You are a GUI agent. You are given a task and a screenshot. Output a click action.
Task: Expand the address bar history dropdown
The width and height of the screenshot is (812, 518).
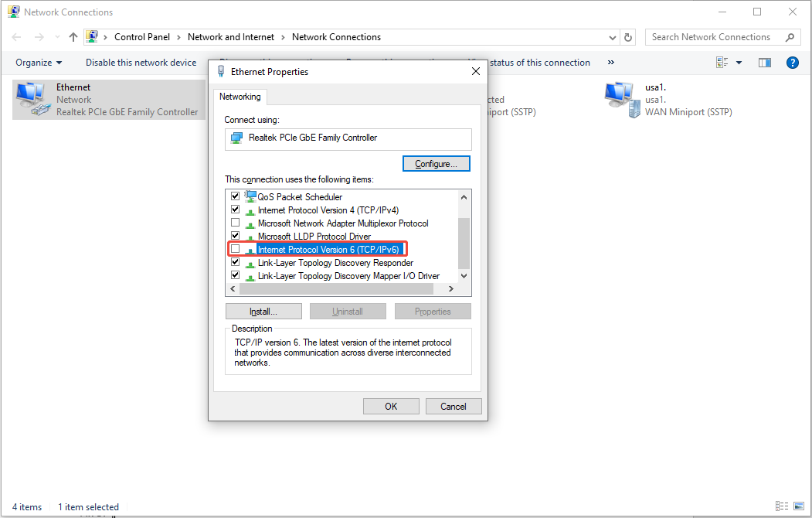pyautogui.click(x=613, y=37)
